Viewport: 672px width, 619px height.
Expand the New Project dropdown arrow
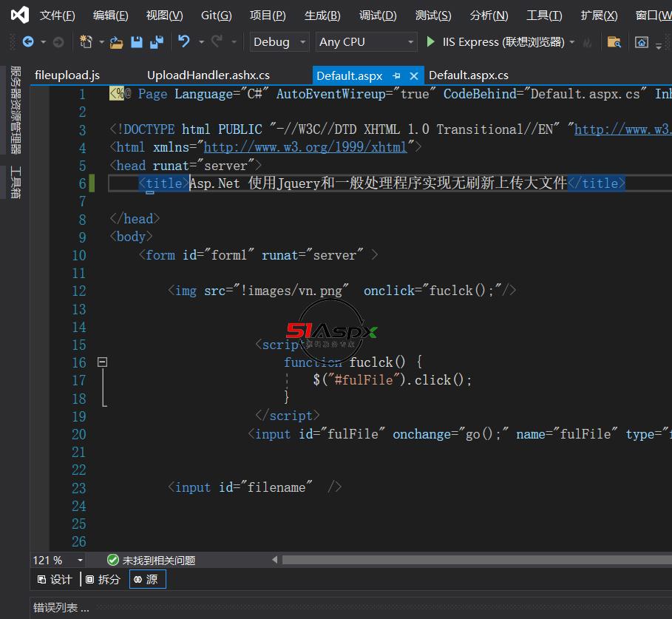coord(101,42)
